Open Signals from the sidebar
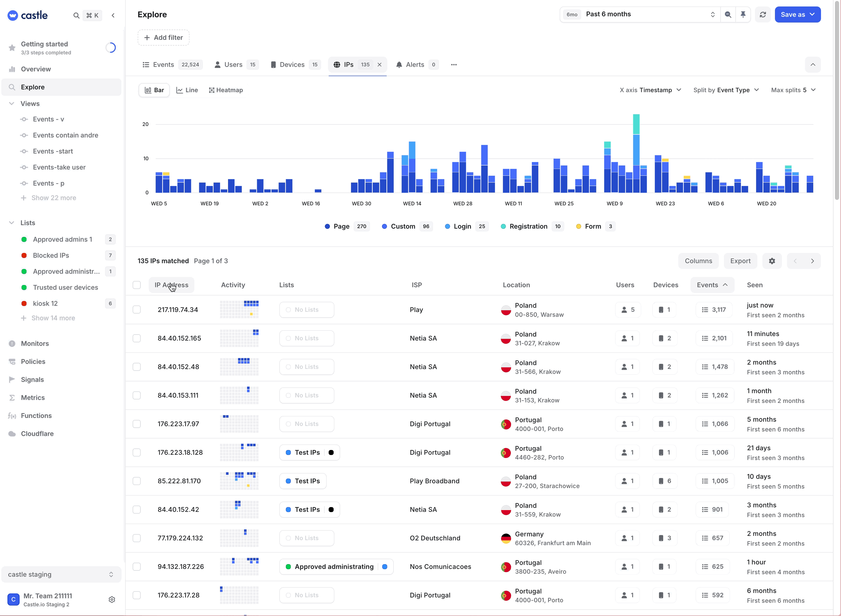 click(x=32, y=380)
